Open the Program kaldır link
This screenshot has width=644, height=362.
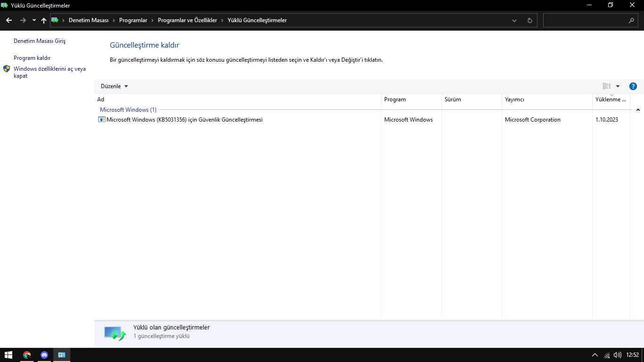click(x=32, y=58)
